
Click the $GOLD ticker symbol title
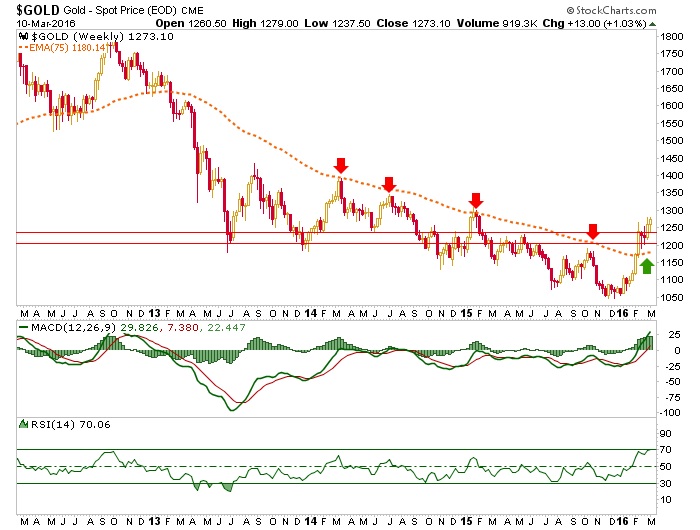pos(38,10)
